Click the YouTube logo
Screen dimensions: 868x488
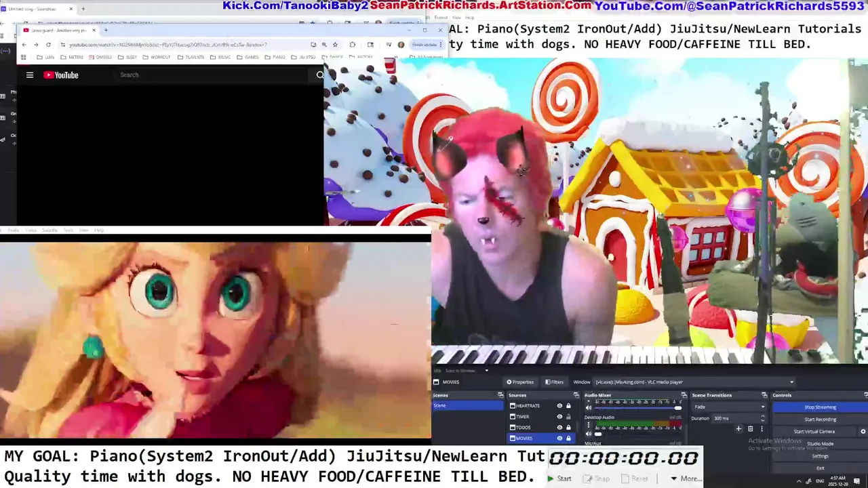(x=61, y=75)
